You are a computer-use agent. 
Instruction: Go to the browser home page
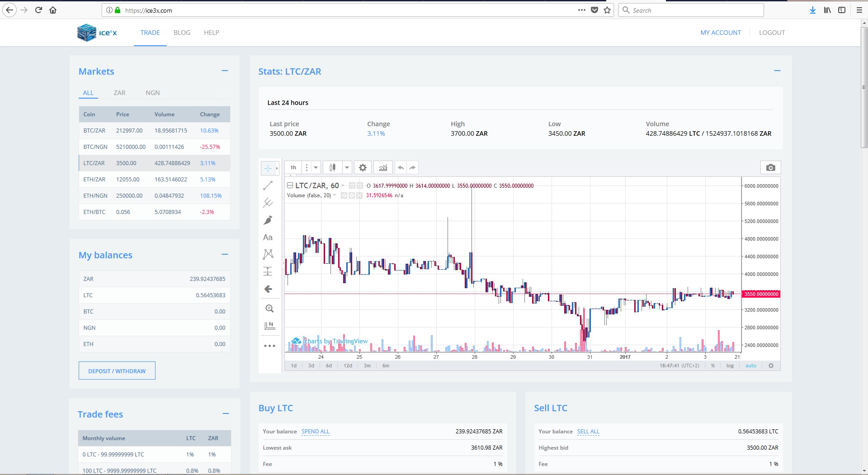[53, 10]
